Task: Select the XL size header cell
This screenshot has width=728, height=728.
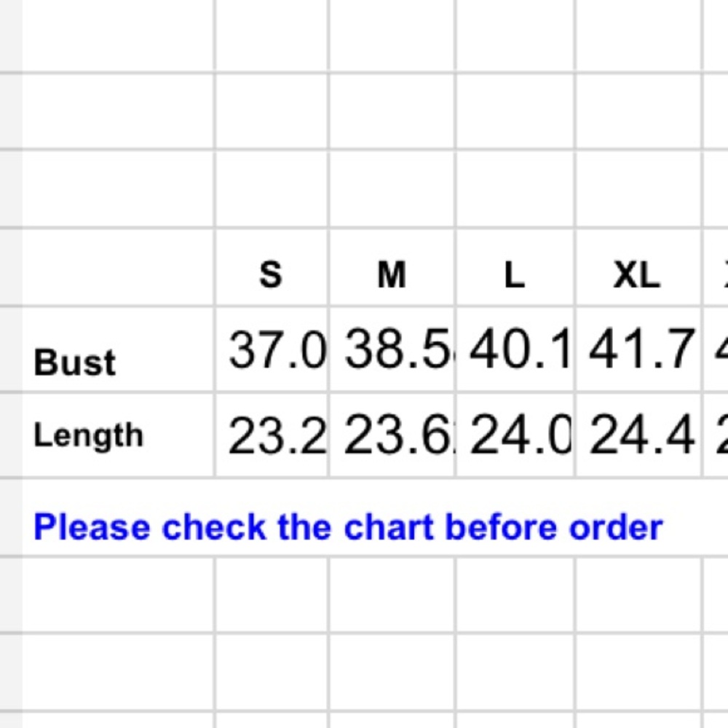Action: [x=639, y=267]
